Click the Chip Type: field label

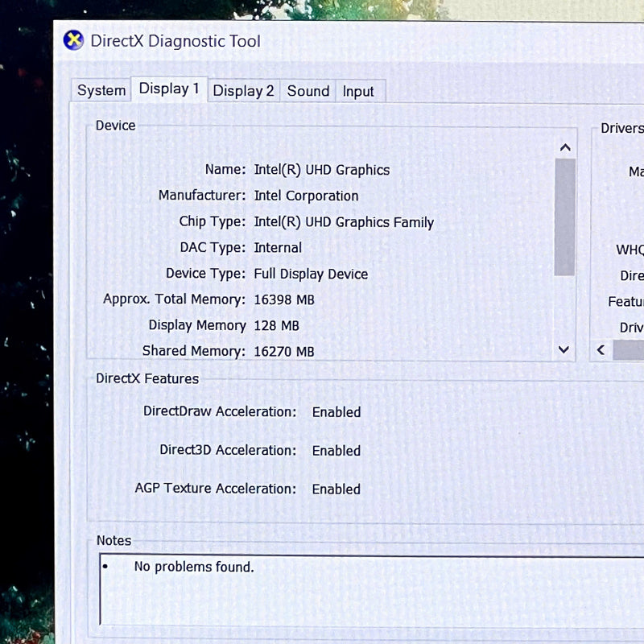click(x=213, y=221)
